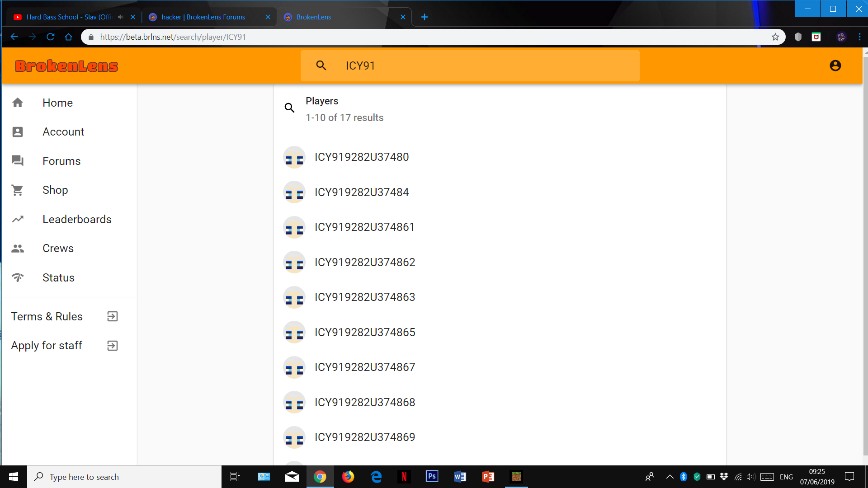Open the Windows notification center icon
This screenshot has height=488, width=868.
point(849,477)
